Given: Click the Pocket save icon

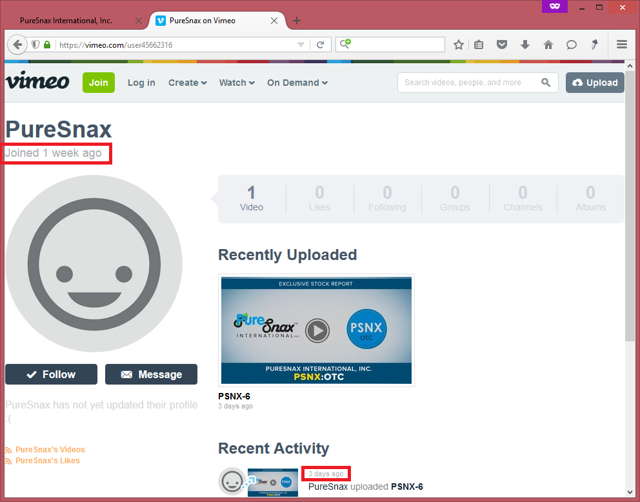Looking at the screenshot, I should point(502,44).
